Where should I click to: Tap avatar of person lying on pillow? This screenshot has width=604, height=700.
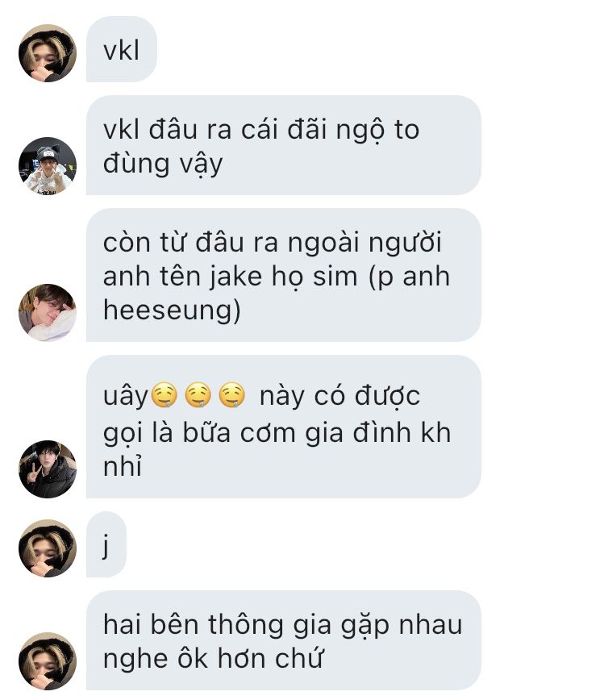coord(48,313)
